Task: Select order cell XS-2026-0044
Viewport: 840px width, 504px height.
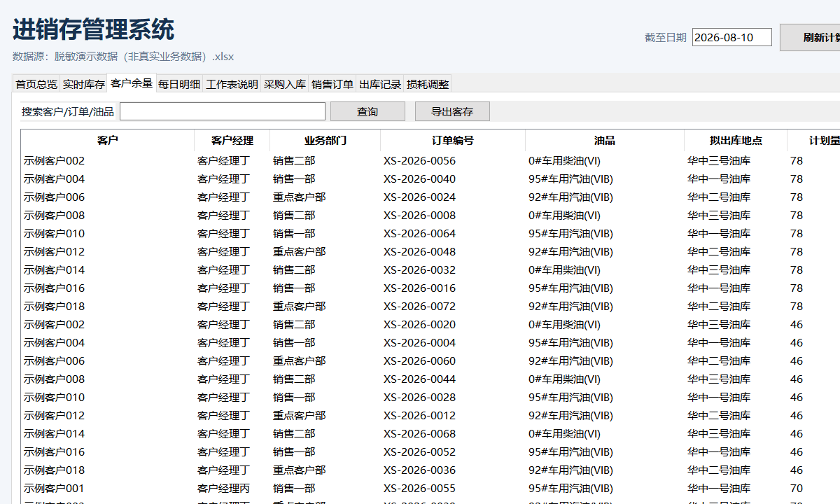Action: click(419, 379)
